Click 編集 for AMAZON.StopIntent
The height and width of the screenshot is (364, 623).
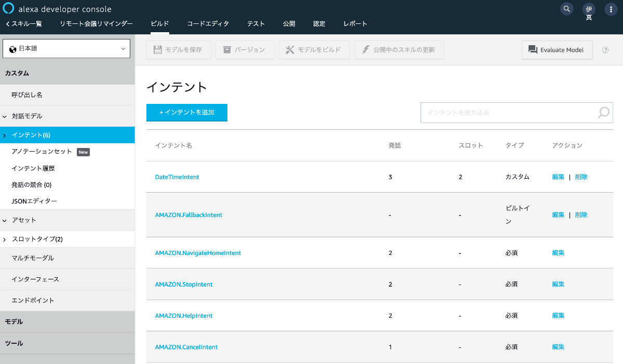click(x=558, y=285)
